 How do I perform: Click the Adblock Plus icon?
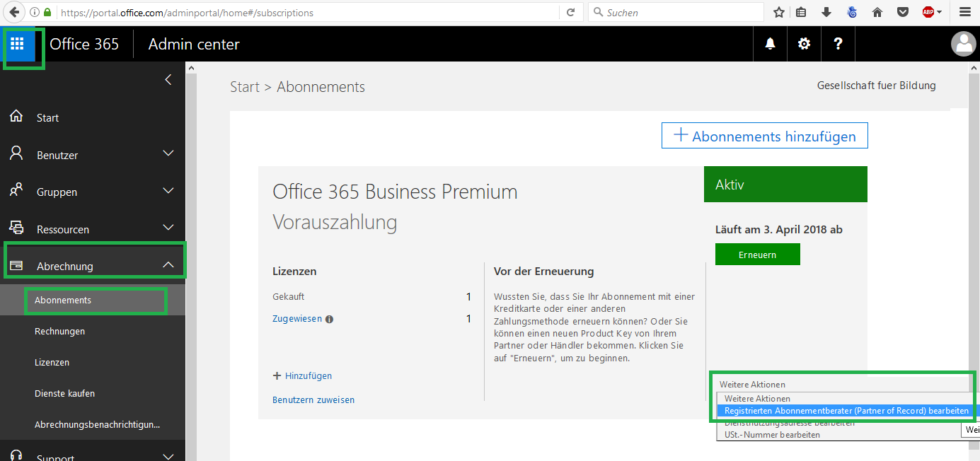[x=928, y=12]
